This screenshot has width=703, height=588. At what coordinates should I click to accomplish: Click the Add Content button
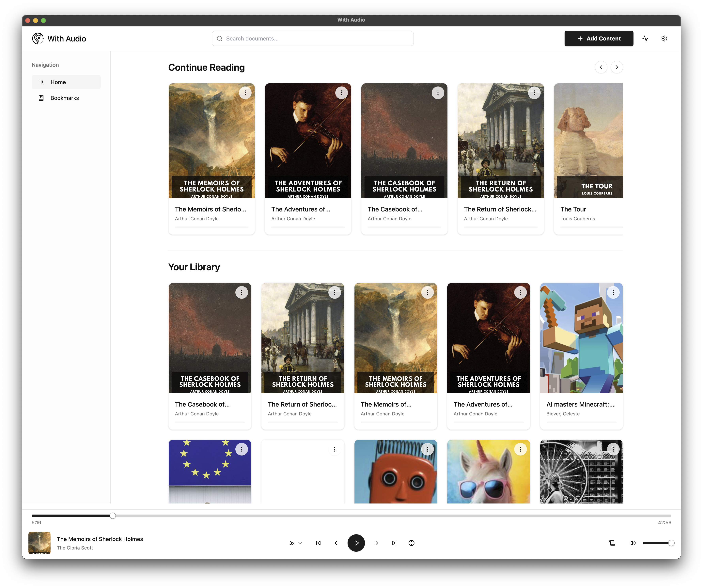pos(599,39)
